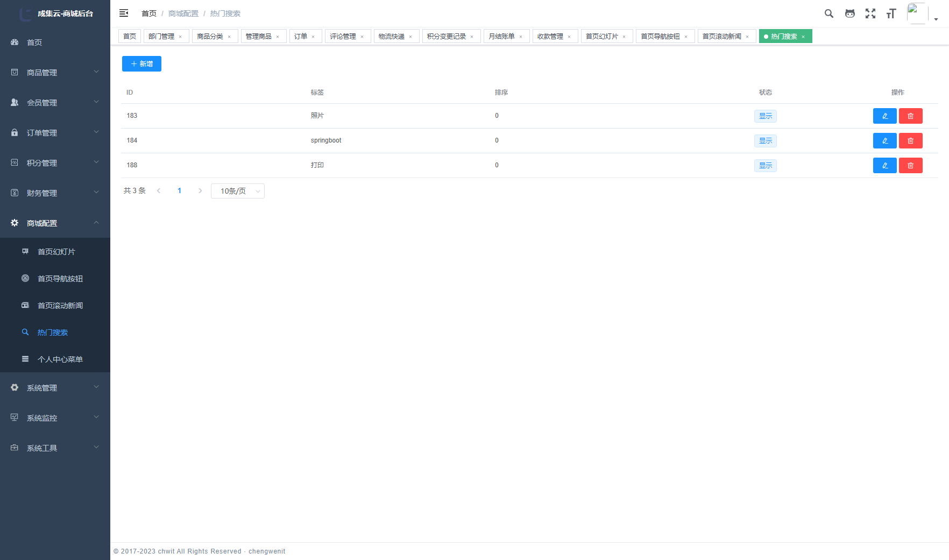Collapse 商城配置 sidebar menu

click(x=55, y=223)
